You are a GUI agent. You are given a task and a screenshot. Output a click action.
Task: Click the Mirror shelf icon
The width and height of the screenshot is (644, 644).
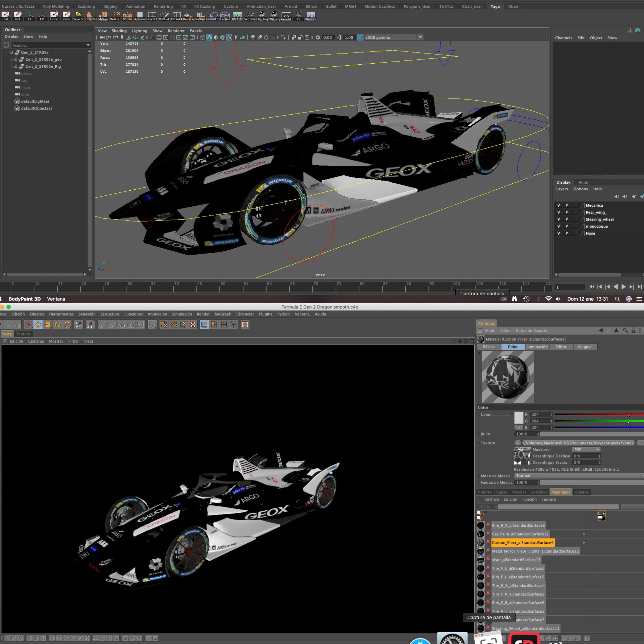pos(127,16)
